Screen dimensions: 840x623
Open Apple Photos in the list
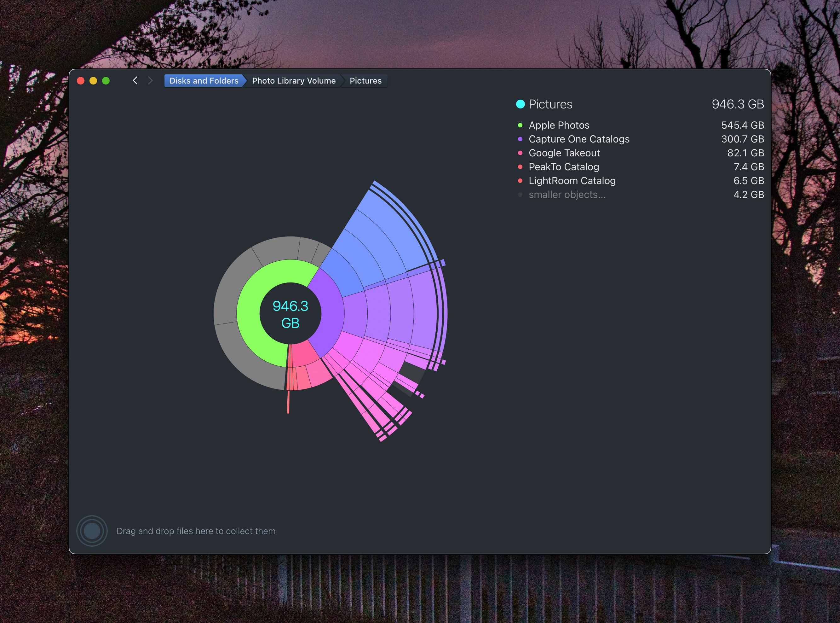[x=559, y=125]
